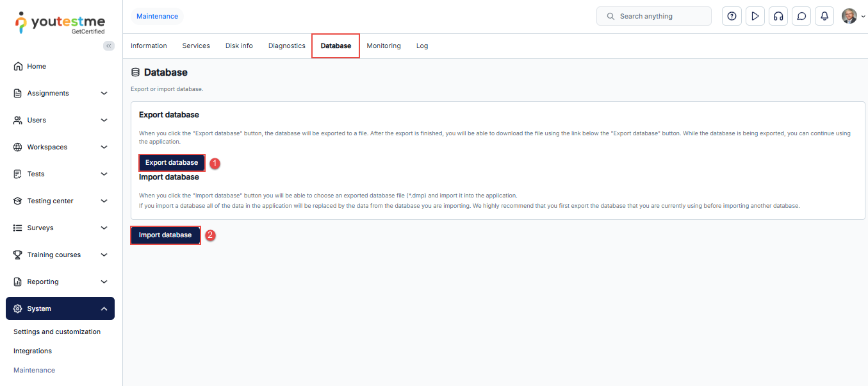The width and height of the screenshot is (868, 386).
Task: Click the Search anything input field
Action: 653,16
